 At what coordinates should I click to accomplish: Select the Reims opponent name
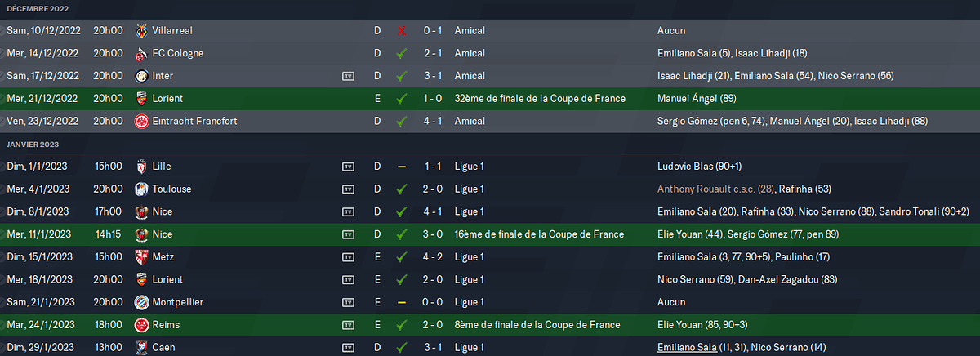[x=167, y=325]
